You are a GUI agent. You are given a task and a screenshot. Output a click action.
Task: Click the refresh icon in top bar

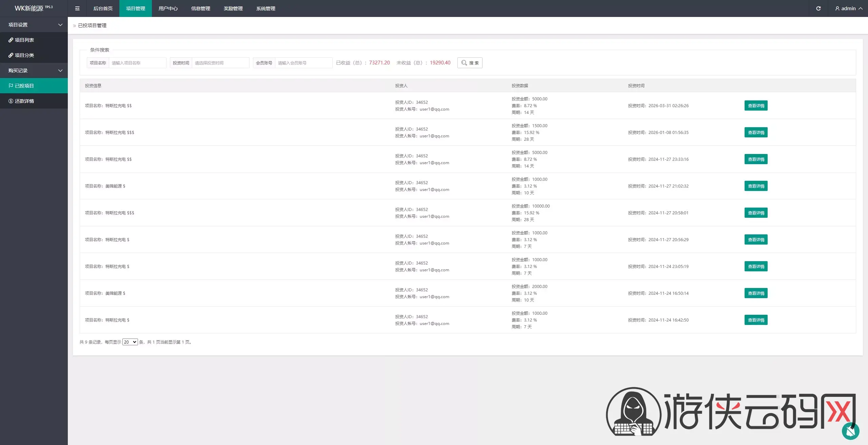coord(818,8)
